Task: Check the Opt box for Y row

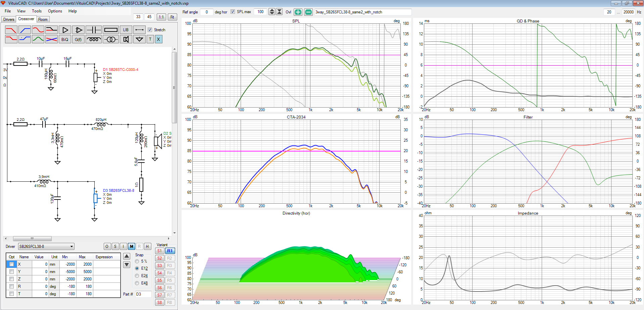Action: [11, 272]
